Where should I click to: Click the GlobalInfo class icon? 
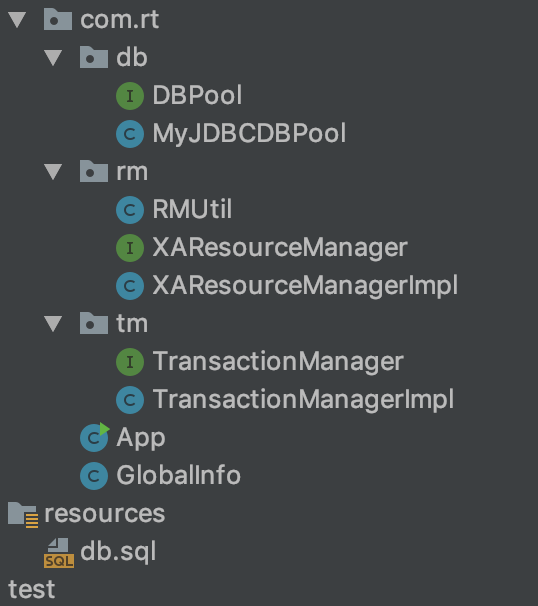(94, 476)
